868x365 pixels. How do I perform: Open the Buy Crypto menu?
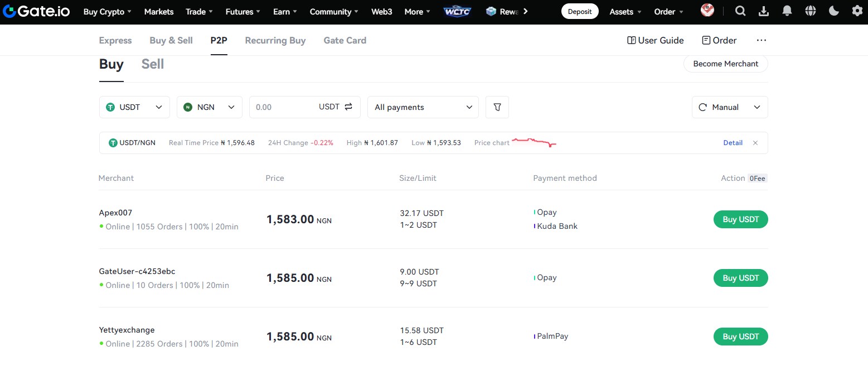[108, 12]
